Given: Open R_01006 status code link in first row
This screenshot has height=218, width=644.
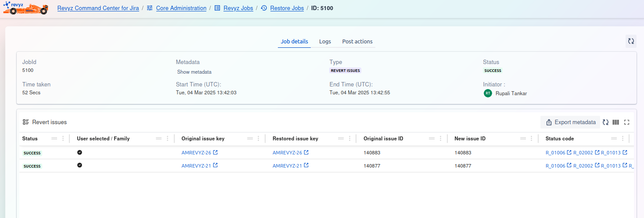Looking at the screenshot, I should (x=555, y=153).
